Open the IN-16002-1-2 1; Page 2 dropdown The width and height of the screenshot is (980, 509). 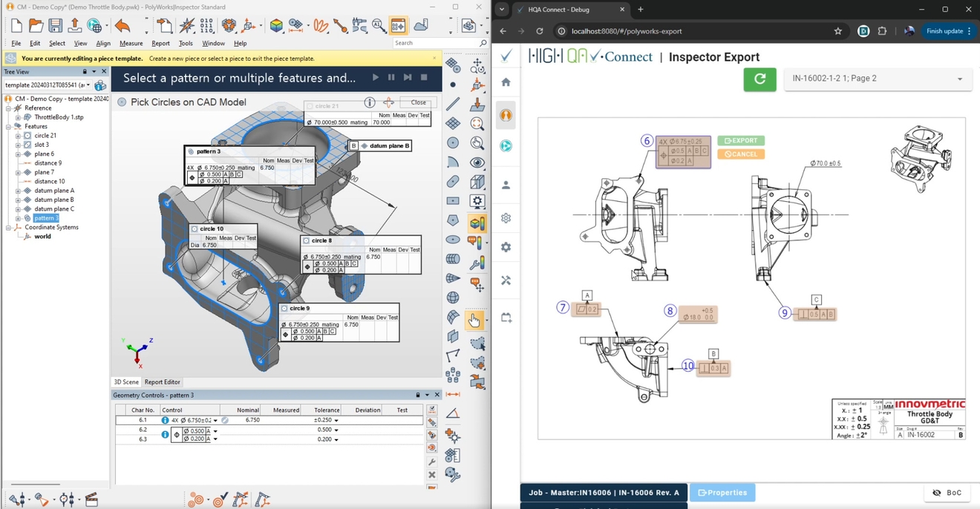point(878,79)
